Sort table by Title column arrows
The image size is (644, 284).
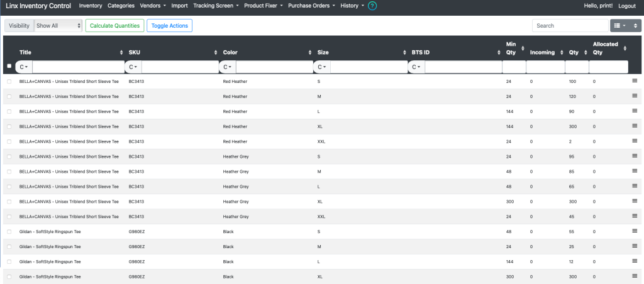point(121,53)
